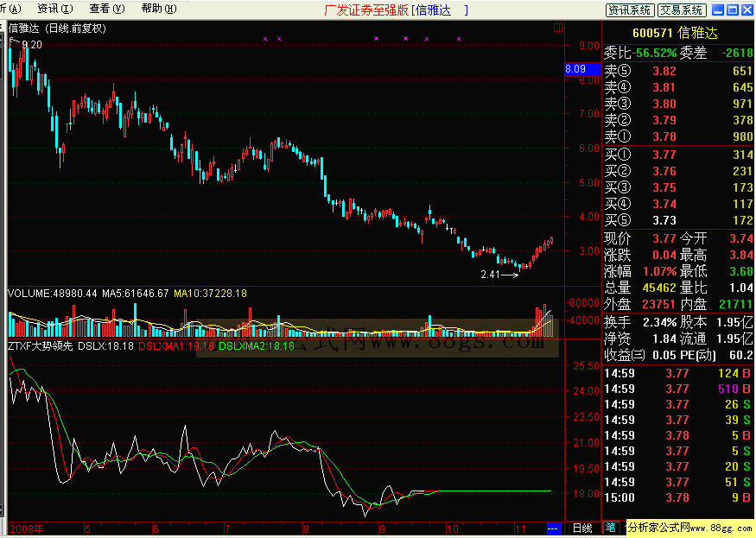756x538 pixels.
Task: Select the 卖② 3.79 order row
Action: coord(678,120)
